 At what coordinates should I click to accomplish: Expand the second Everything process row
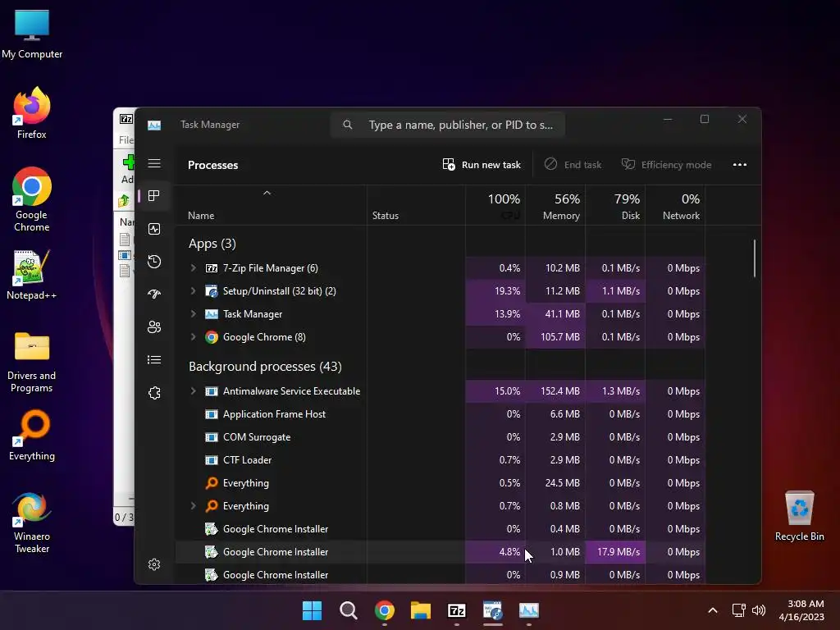pos(194,506)
